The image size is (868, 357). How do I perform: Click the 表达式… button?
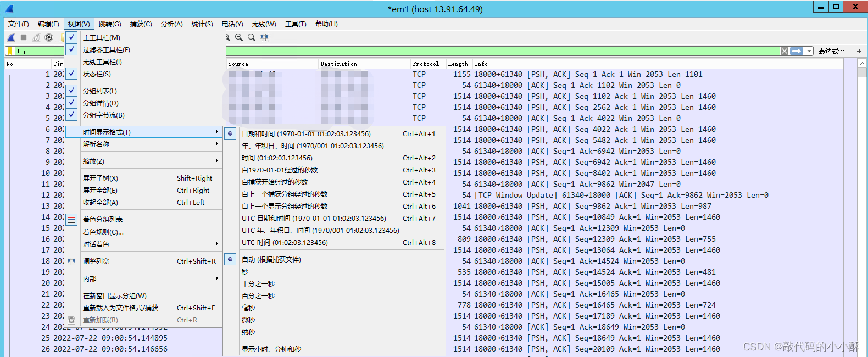click(831, 51)
